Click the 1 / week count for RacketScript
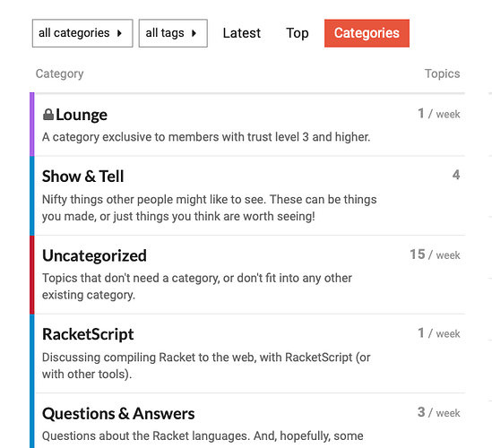Image resolution: width=492 pixels, height=448 pixels. tap(438, 332)
